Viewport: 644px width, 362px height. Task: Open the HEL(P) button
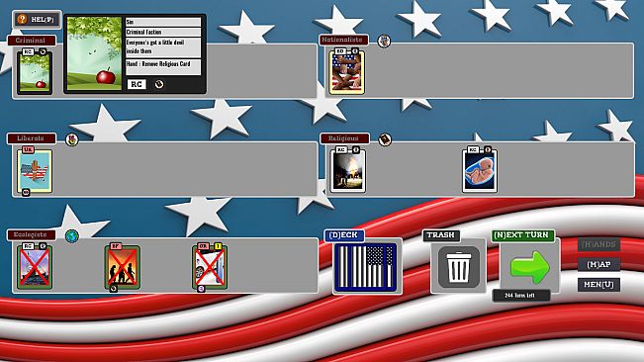pyautogui.click(x=37, y=20)
